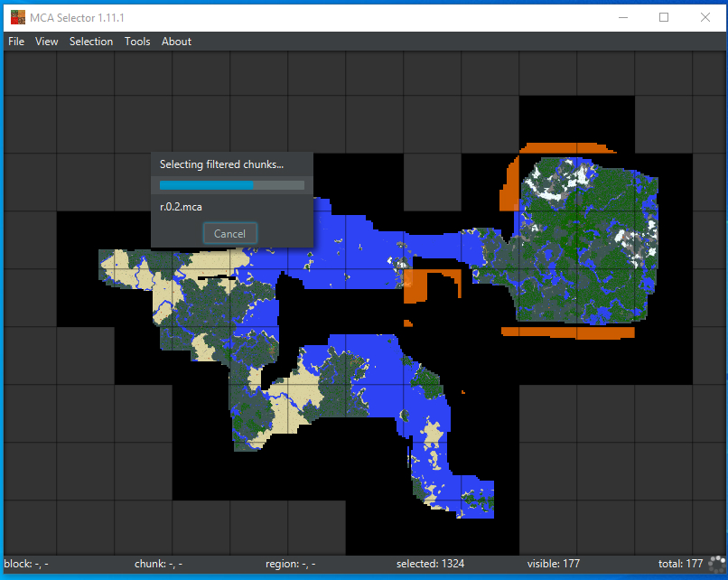Click the progress bar in the dialog
The width and height of the screenshot is (728, 580).
point(231,184)
